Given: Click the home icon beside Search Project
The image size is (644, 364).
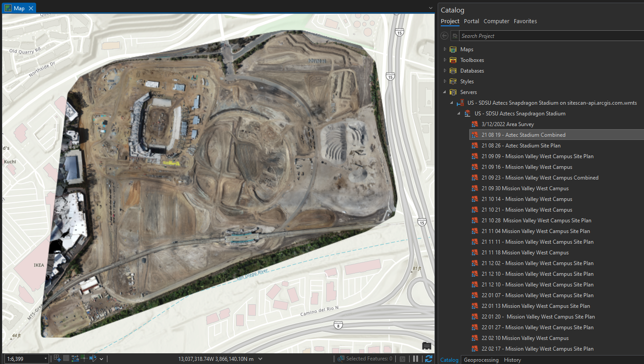Looking at the screenshot, I should [x=455, y=36].
